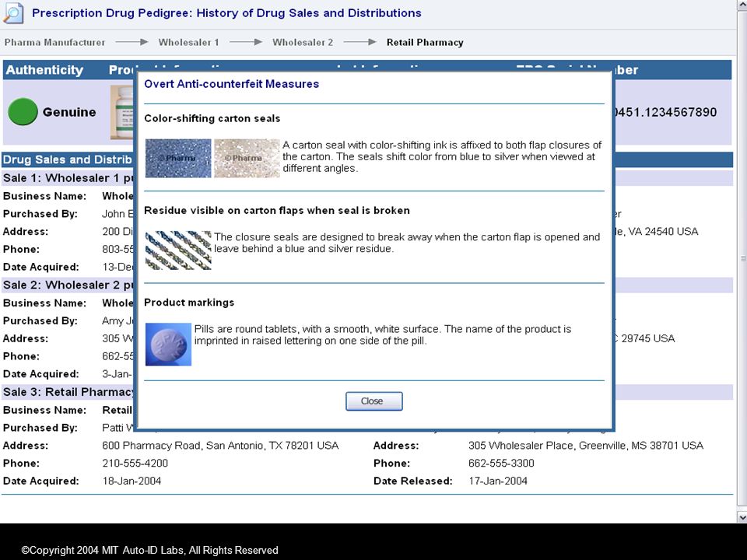Image resolution: width=747 pixels, height=560 pixels.
Task: Click the 'Color-shifting carton seals' heading
Action: [x=212, y=118]
